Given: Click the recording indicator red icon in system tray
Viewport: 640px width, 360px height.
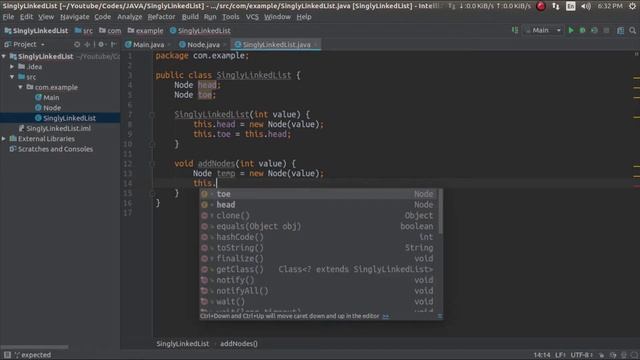Looking at the screenshot, I should point(541,6).
